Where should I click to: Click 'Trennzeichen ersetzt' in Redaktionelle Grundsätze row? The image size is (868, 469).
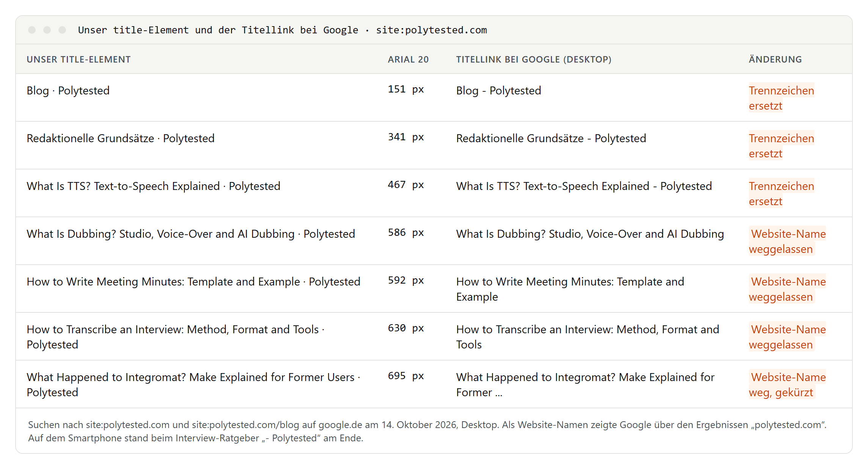782,146
